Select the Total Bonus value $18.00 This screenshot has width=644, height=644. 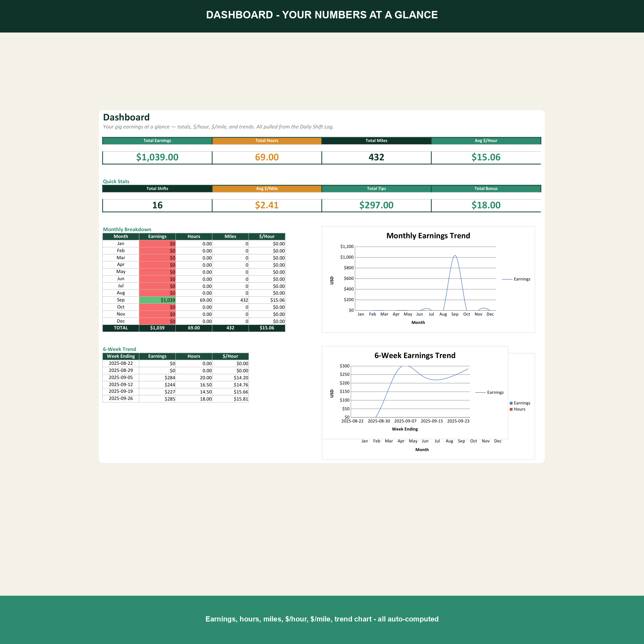point(486,205)
